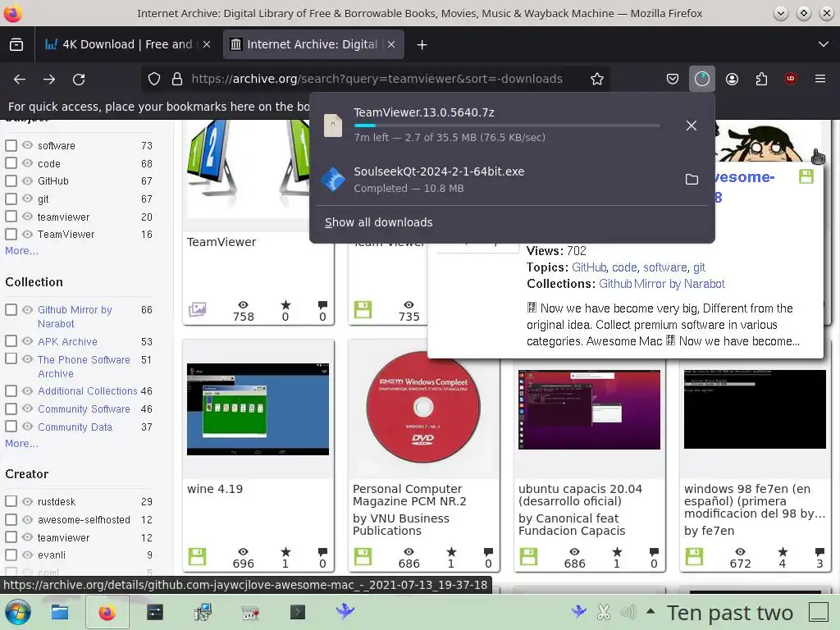Click Show all downloads

[379, 222]
